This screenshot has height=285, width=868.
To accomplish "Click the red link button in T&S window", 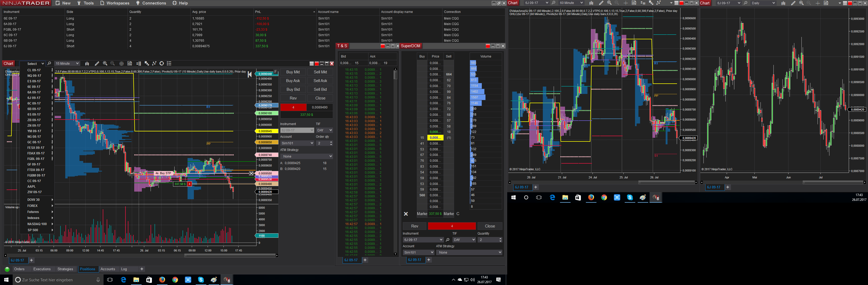I will 383,46.
